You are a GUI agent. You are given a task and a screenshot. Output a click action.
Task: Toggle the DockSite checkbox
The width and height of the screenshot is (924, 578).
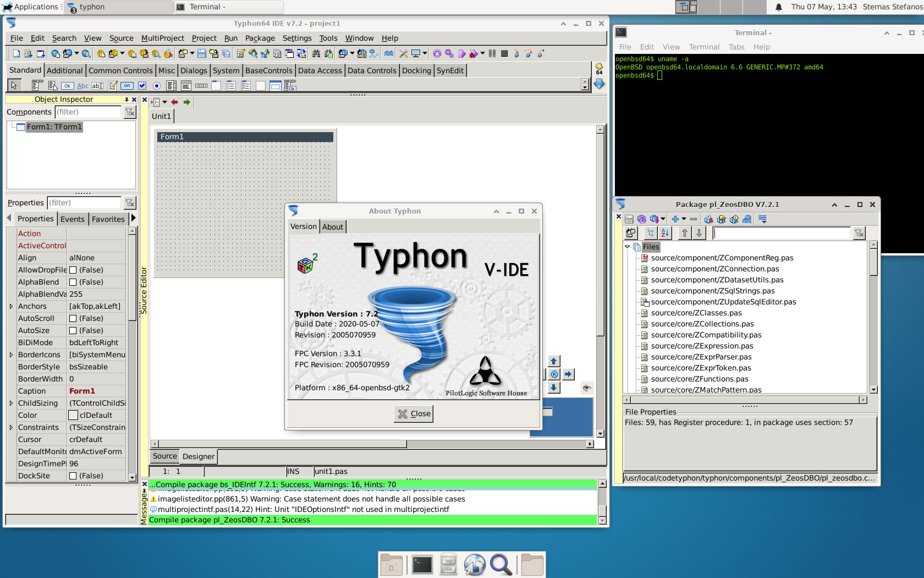coord(73,476)
